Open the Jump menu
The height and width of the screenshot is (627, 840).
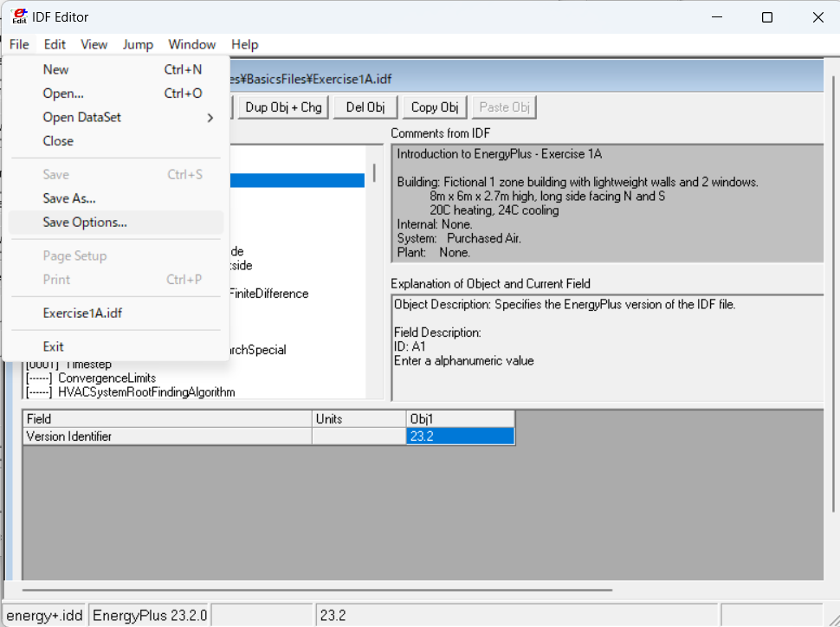click(x=138, y=44)
